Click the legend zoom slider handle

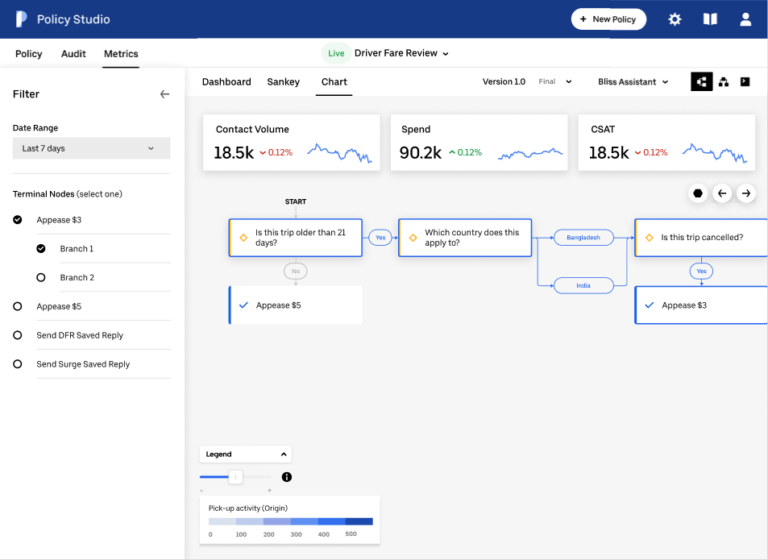(x=236, y=477)
